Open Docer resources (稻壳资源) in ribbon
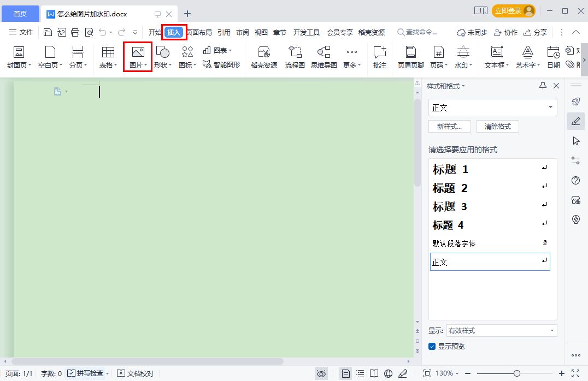The width and height of the screenshot is (588, 381). (x=263, y=57)
